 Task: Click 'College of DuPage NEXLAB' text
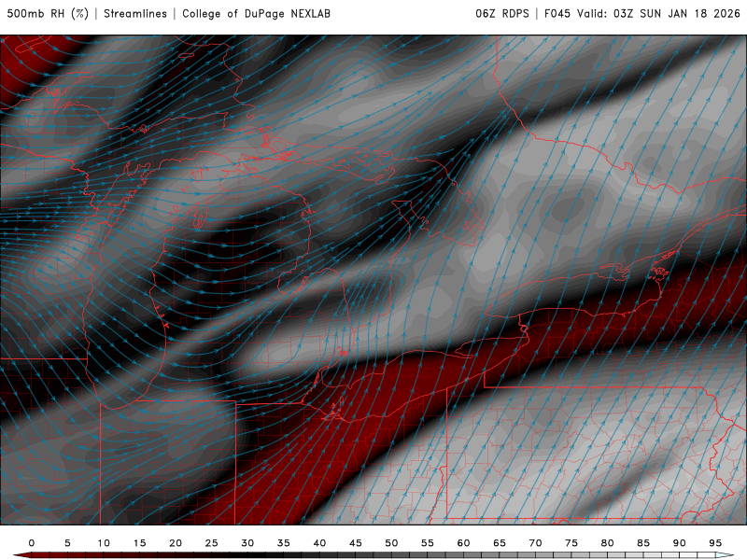pyautogui.click(x=256, y=13)
